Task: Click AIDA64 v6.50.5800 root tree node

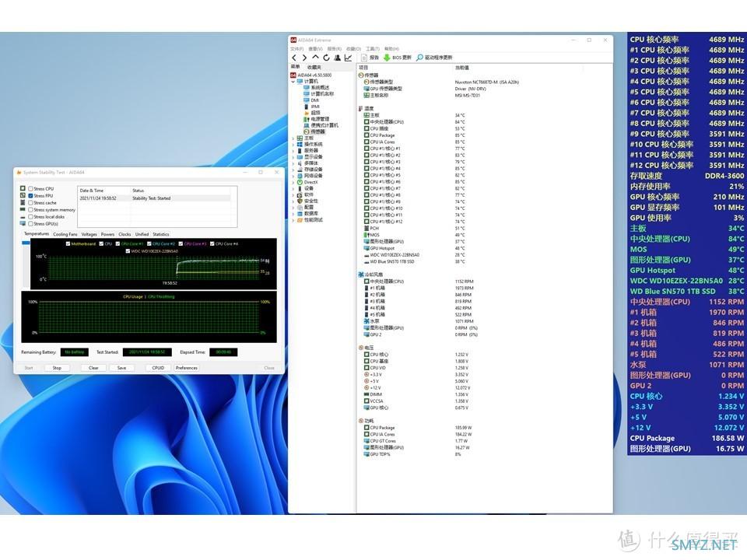Action: (x=311, y=75)
